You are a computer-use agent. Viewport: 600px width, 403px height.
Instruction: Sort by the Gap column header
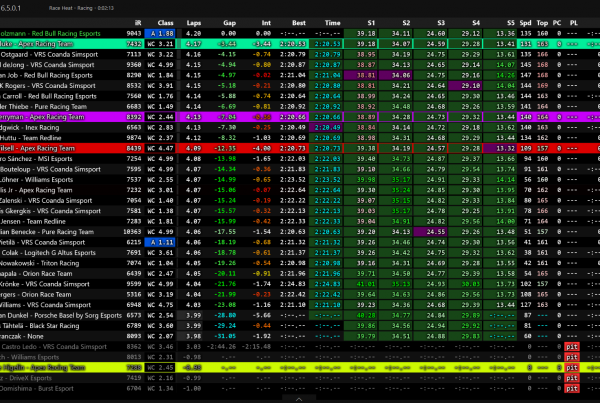click(229, 23)
